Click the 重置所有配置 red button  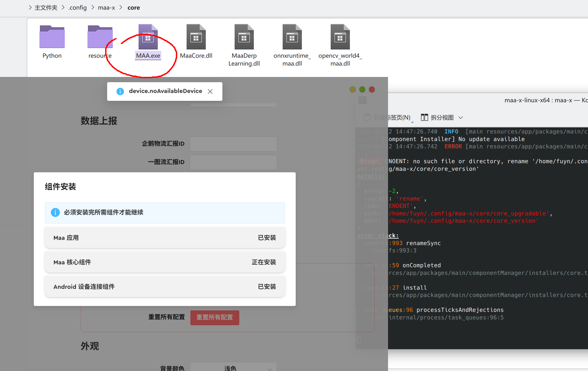point(215,317)
